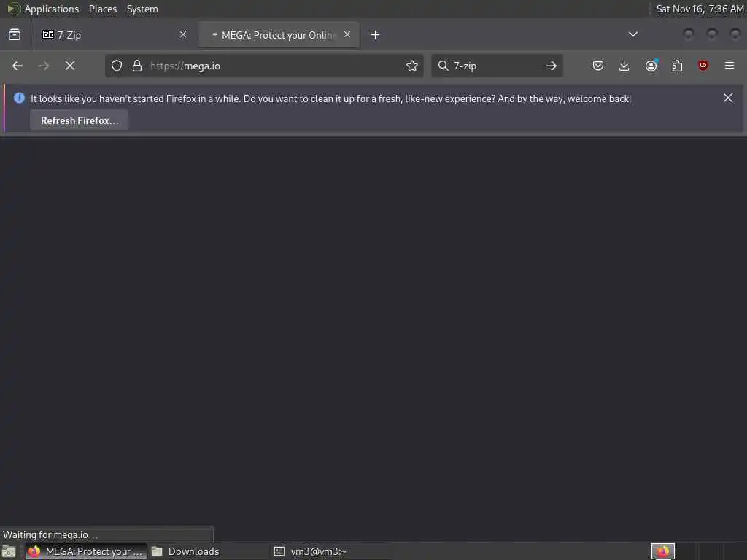747x560 pixels.
Task: Focus the mega.io address bar
Action: tap(264, 66)
